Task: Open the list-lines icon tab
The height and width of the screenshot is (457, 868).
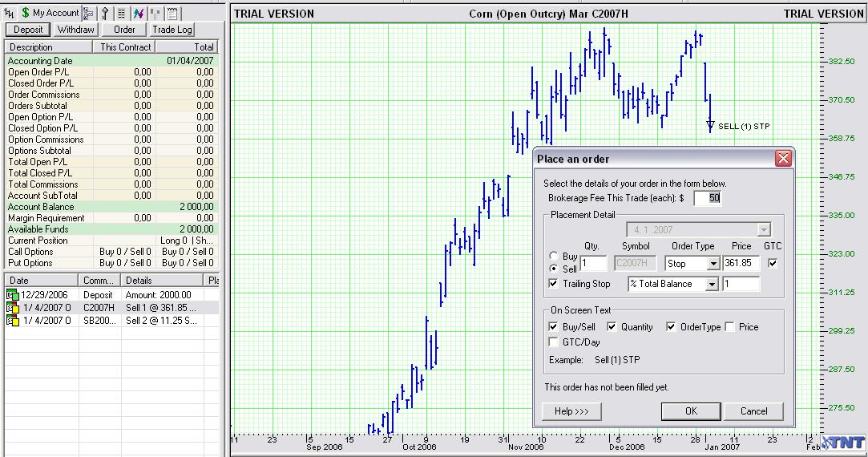Action: [122, 14]
